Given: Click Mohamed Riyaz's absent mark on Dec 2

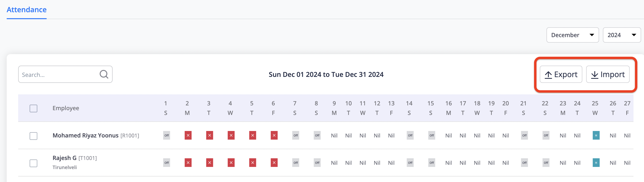Looking at the screenshot, I should click(x=188, y=136).
